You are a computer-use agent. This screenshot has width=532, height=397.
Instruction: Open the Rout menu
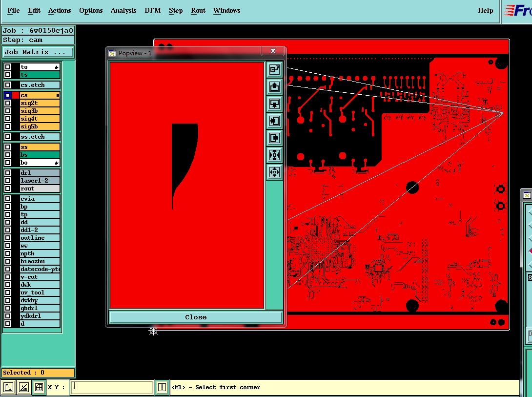point(198,11)
